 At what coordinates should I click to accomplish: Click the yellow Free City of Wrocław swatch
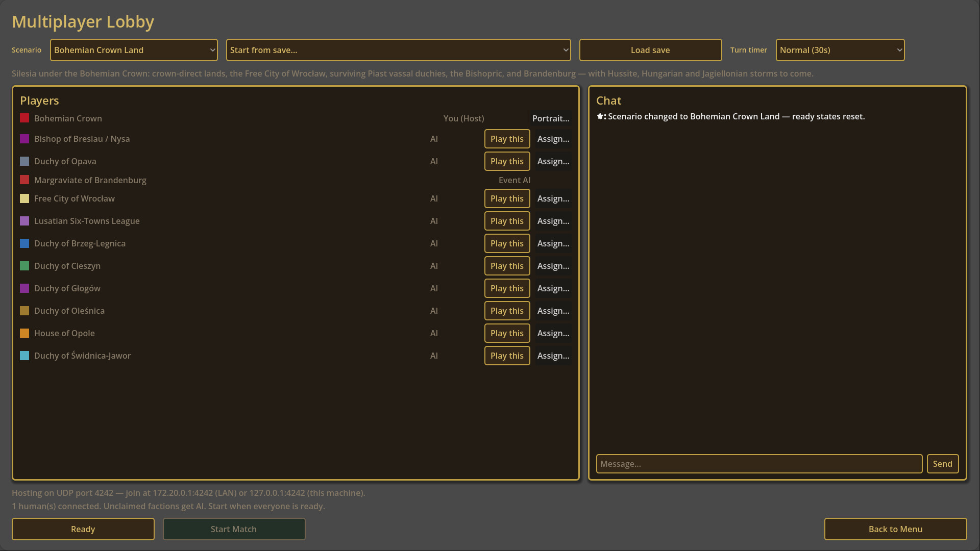[x=24, y=198]
